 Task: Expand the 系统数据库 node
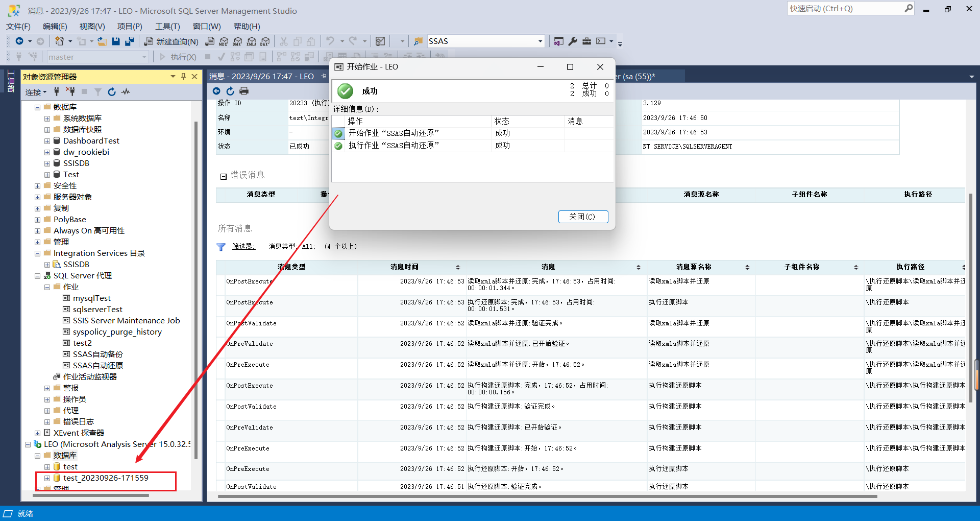click(x=47, y=119)
